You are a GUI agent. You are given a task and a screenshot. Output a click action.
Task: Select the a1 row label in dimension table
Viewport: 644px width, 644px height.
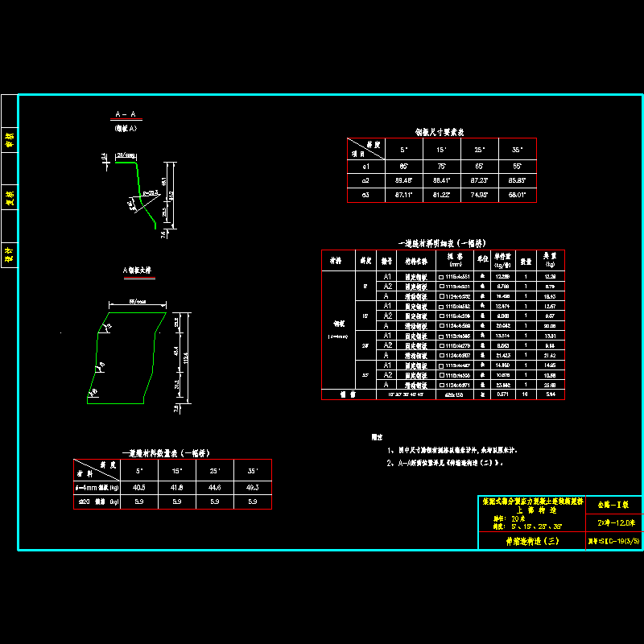364,166
